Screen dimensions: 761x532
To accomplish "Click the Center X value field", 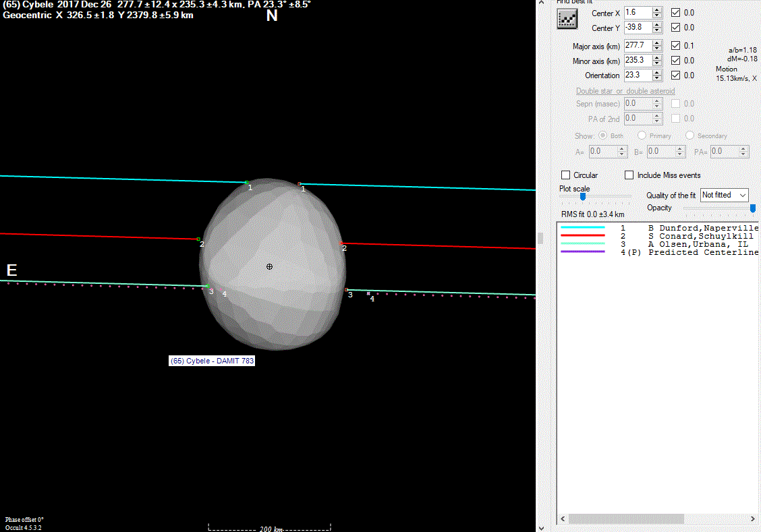I will pyautogui.click(x=638, y=13).
